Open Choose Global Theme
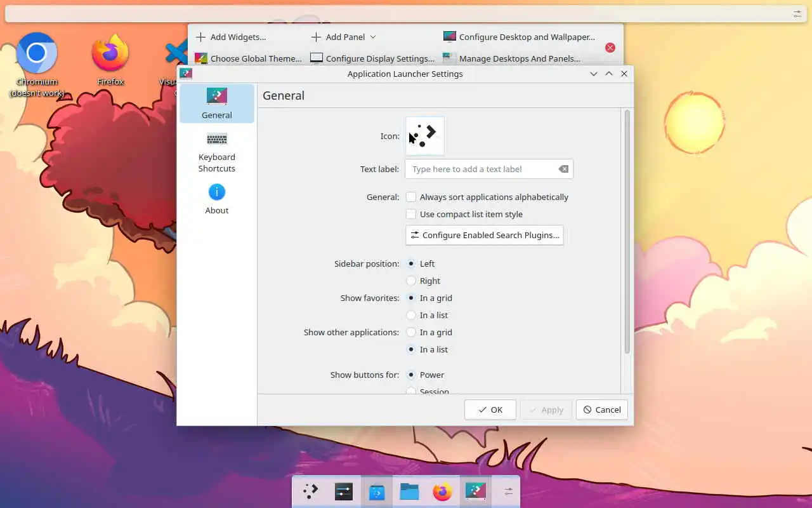Viewport: 812px width, 508px height. click(248, 58)
